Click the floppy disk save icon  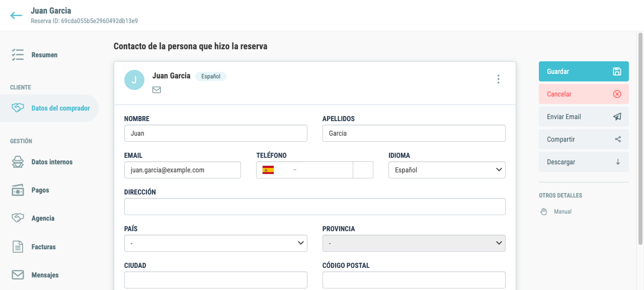click(617, 71)
